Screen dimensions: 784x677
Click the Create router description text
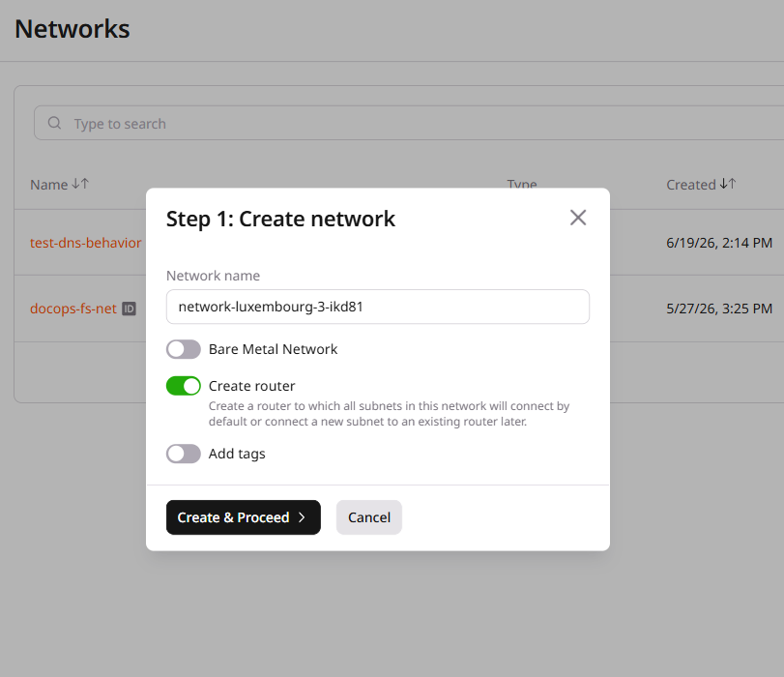(x=389, y=414)
